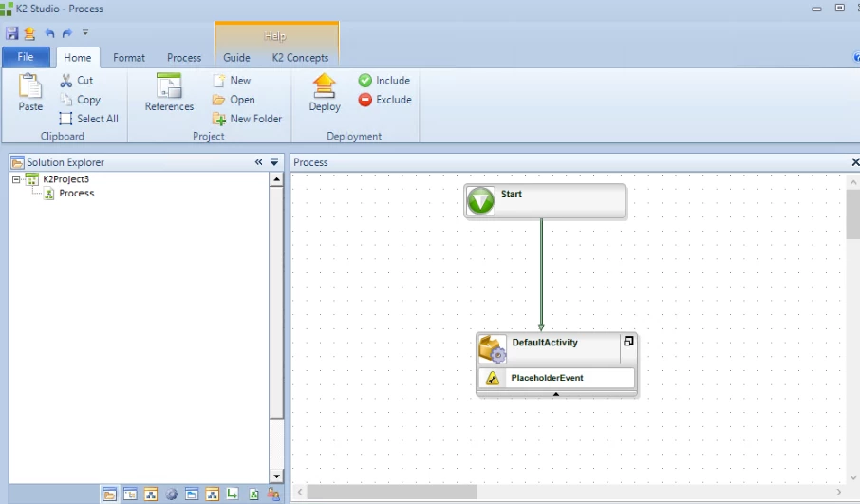The height and width of the screenshot is (504, 860).
Task: Click the green process document icon at bottom
Action: (x=254, y=495)
